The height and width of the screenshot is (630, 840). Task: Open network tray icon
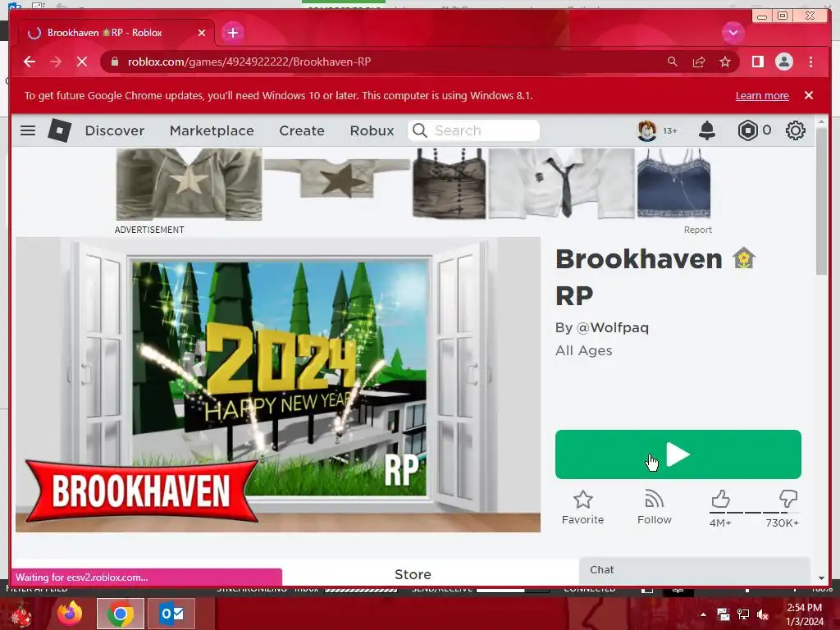[x=743, y=614]
